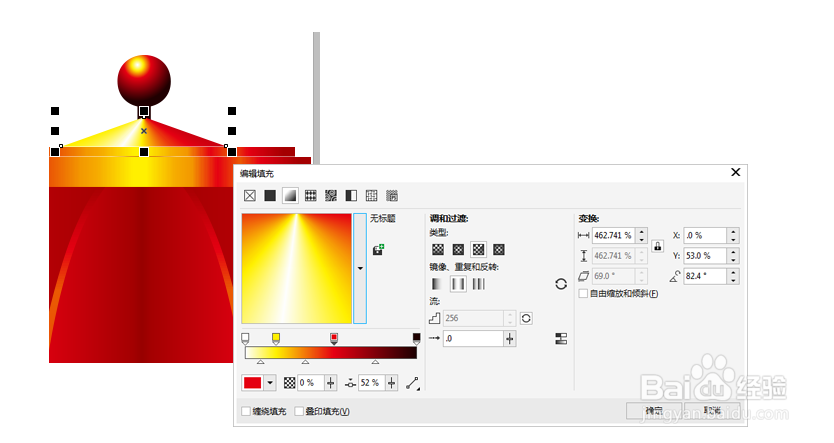
Task: Select the red gradient node marker
Action: [x=333, y=339]
